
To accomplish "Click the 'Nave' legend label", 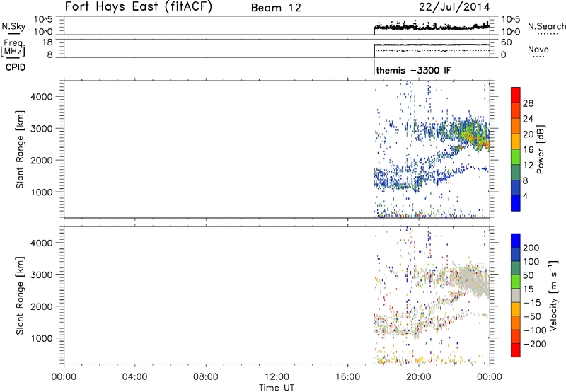I will (x=538, y=50).
